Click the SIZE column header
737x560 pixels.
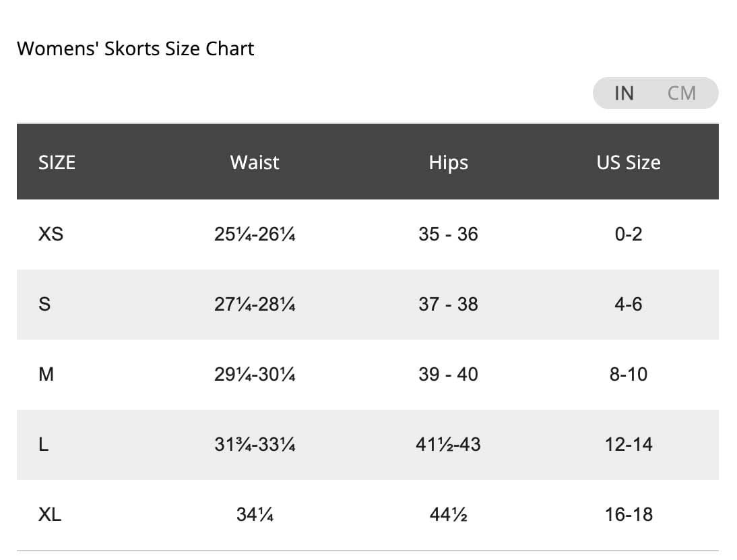(x=57, y=162)
